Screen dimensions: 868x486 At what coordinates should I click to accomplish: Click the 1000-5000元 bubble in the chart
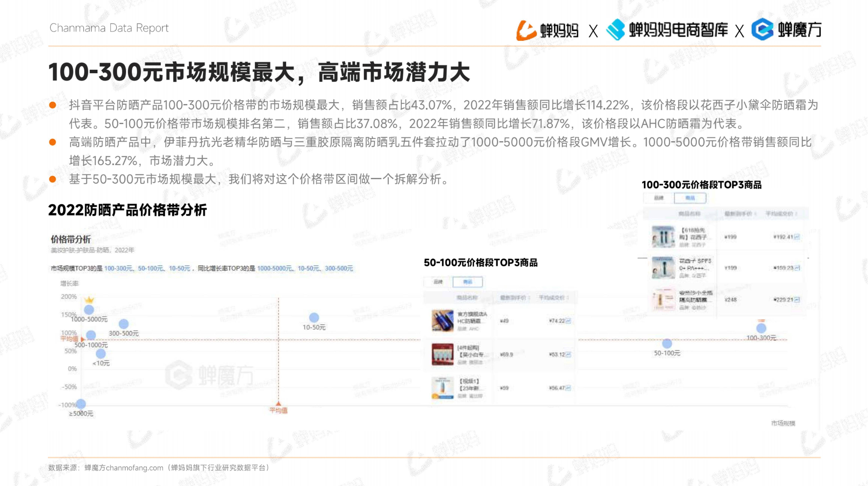[x=89, y=310]
